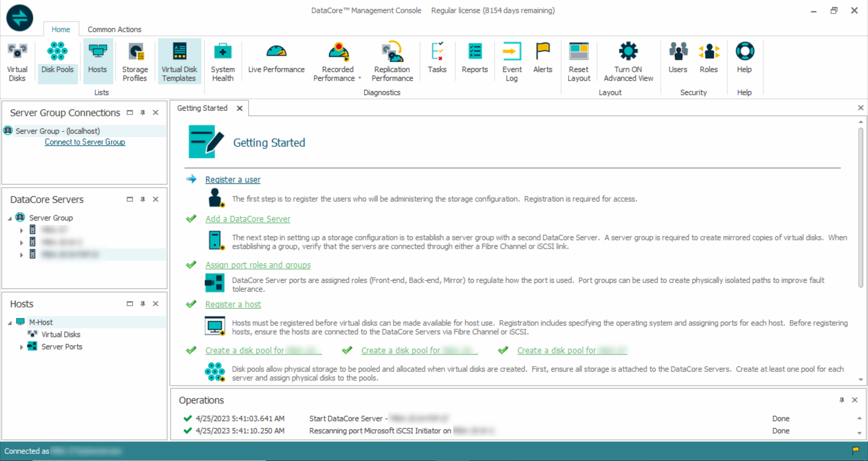The image size is (868, 461).
Task: Click the Connect to Server Group link
Action: coord(85,142)
